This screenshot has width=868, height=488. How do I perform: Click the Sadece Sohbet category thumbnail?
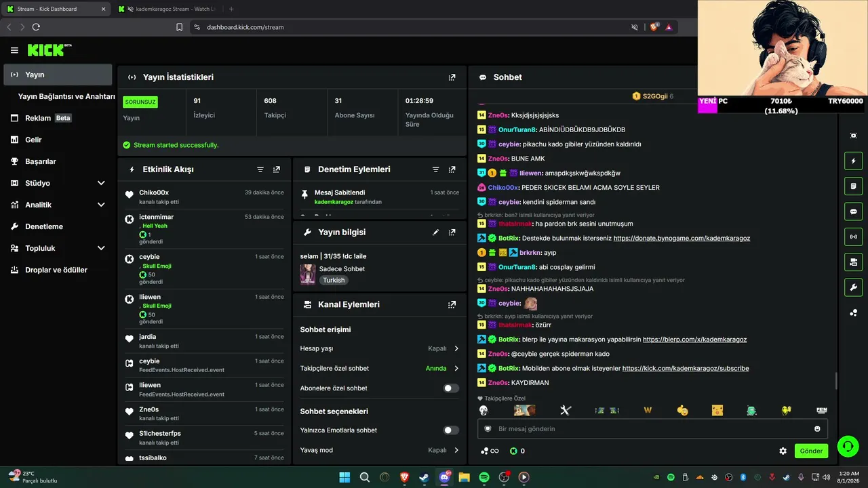coord(308,274)
